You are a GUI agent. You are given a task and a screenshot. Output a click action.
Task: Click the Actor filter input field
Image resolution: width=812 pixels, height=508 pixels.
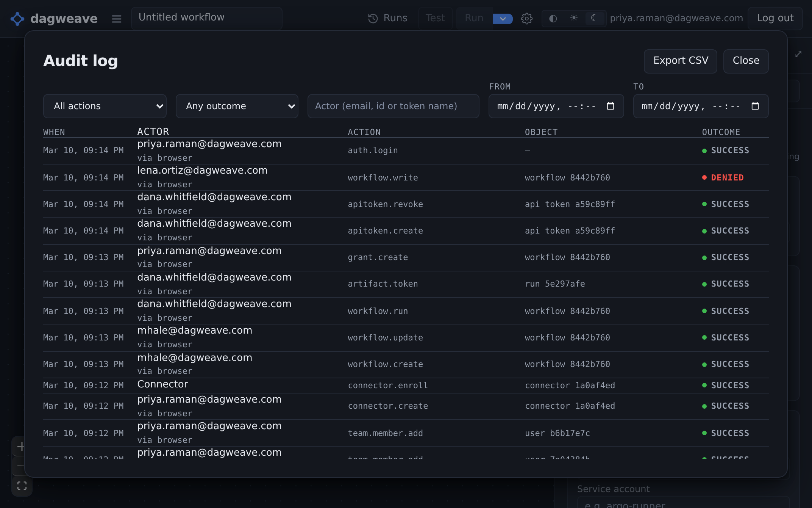click(394, 106)
